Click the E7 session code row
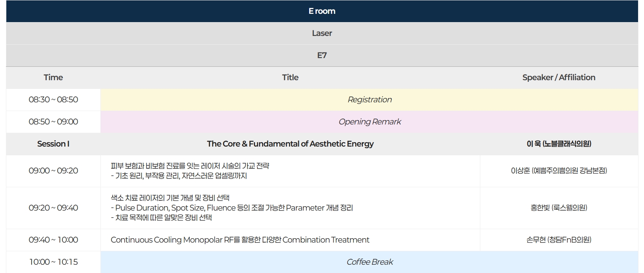Screen dimensions: 644x273 tap(322, 55)
